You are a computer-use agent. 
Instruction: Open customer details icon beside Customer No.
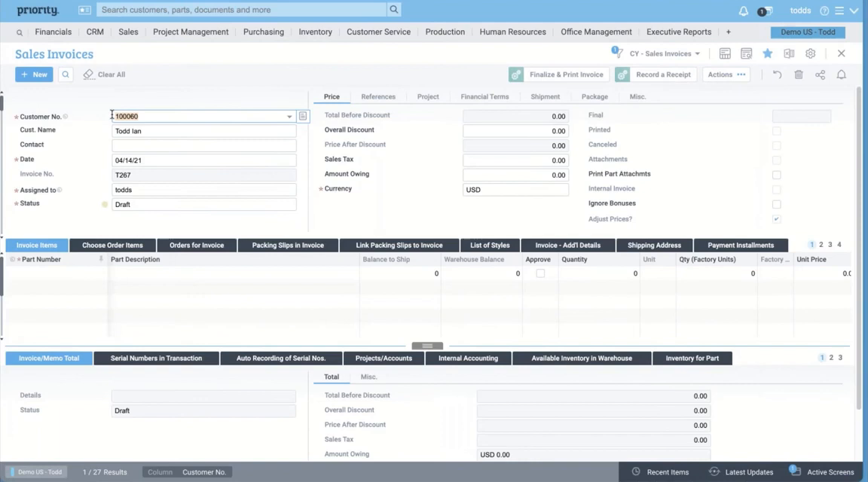click(303, 116)
